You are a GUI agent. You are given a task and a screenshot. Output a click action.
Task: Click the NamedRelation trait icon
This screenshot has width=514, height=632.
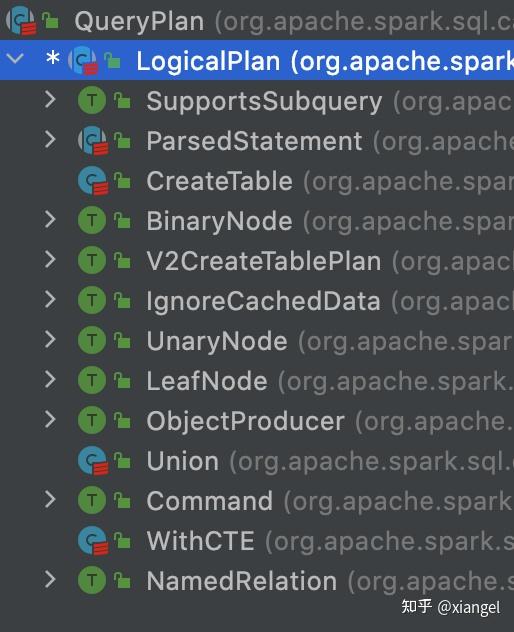[92, 580]
